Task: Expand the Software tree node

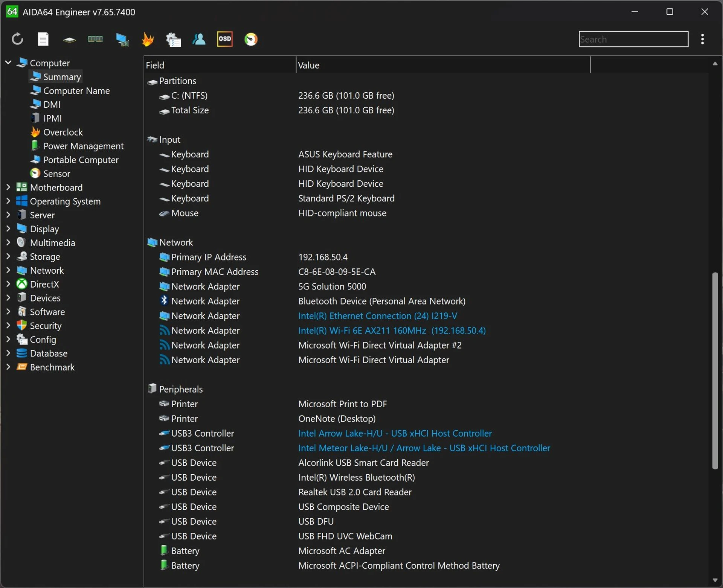Action: pyautogui.click(x=8, y=312)
